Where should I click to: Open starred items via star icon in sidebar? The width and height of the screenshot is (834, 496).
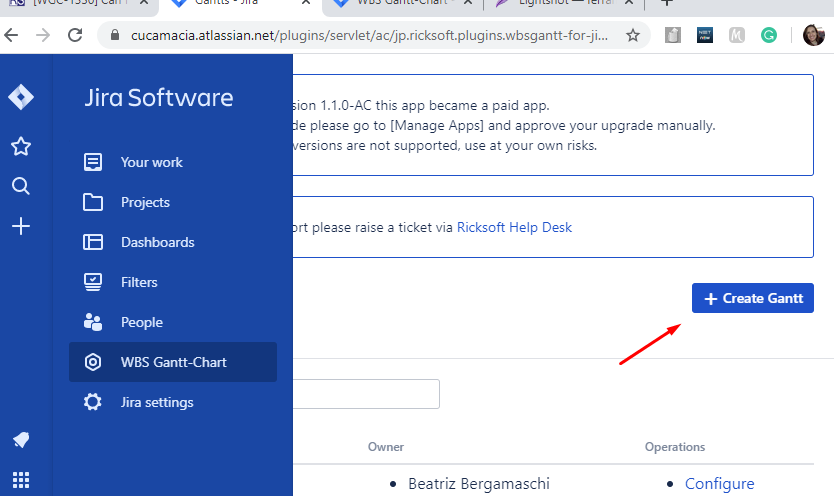(21, 147)
